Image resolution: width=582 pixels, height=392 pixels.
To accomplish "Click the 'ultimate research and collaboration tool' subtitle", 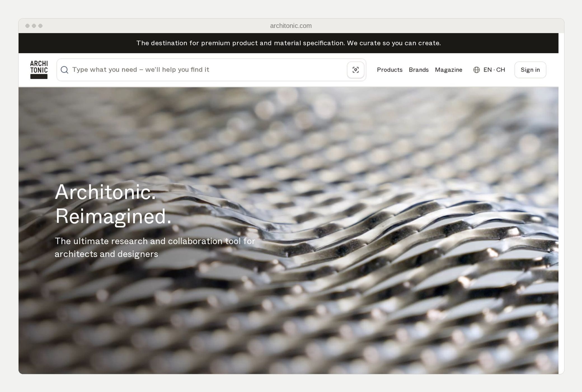I will (155, 247).
